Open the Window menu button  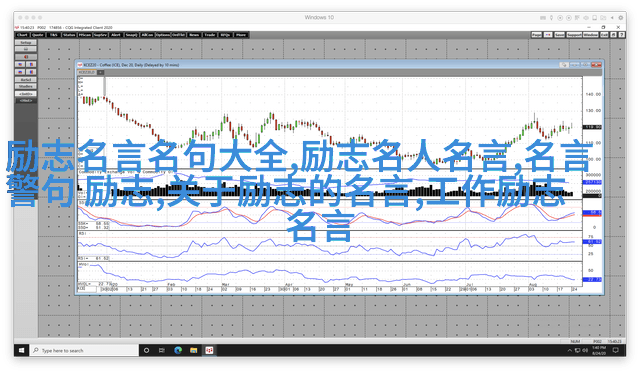tap(591, 35)
